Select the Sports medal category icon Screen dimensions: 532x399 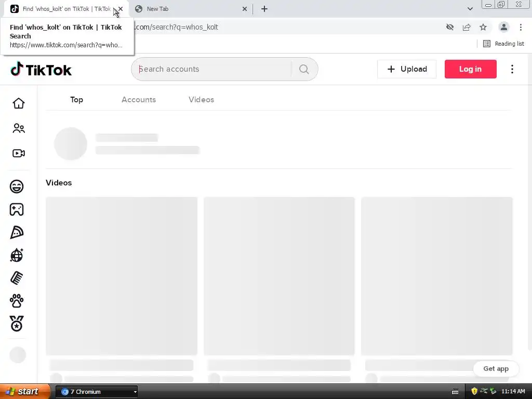[x=17, y=324]
